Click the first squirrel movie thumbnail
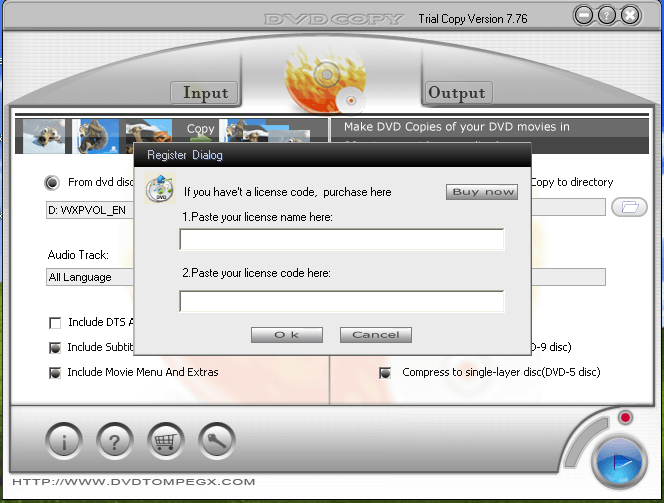The height and width of the screenshot is (503, 664). coord(44,136)
